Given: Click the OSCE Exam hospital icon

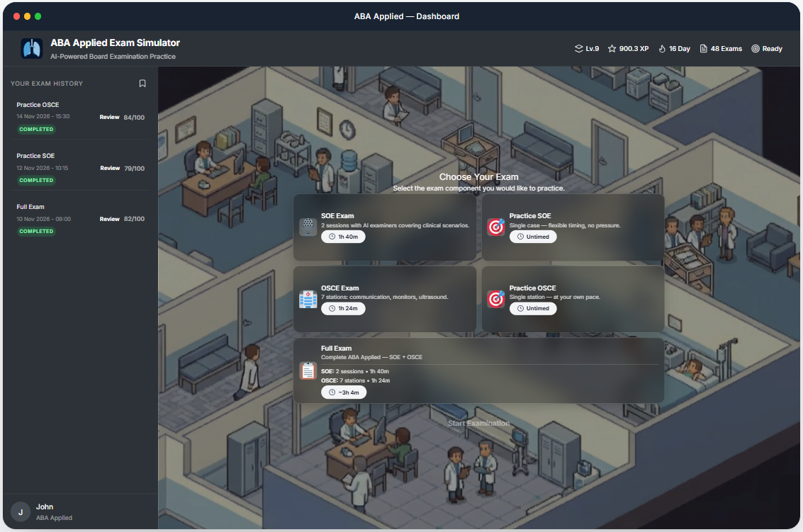Looking at the screenshot, I should [x=308, y=299].
